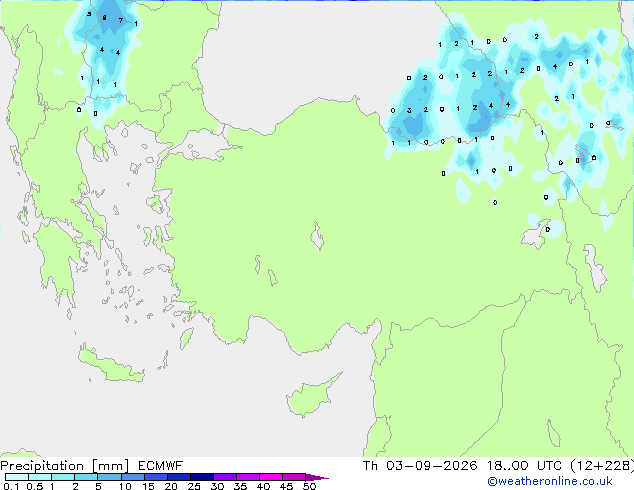Viewport: 634px width, 490px height.
Task: Pick the 5 to 10 mm legend swatch
Action: (x=109, y=477)
